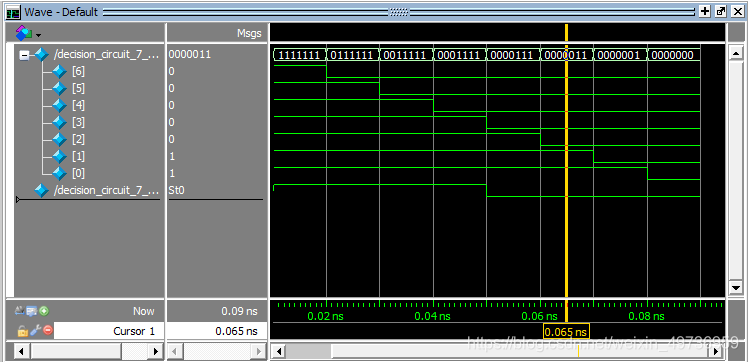Select the bottom decision_circuit_7 output signal
Screen dimensions: 749x362
(x=107, y=191)
